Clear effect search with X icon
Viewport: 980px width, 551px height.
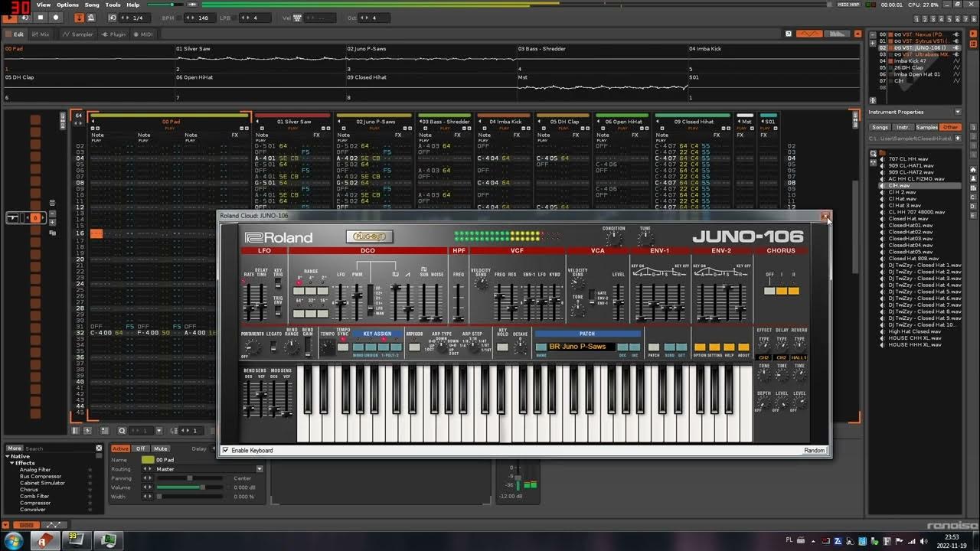click(x=99, y=448)
